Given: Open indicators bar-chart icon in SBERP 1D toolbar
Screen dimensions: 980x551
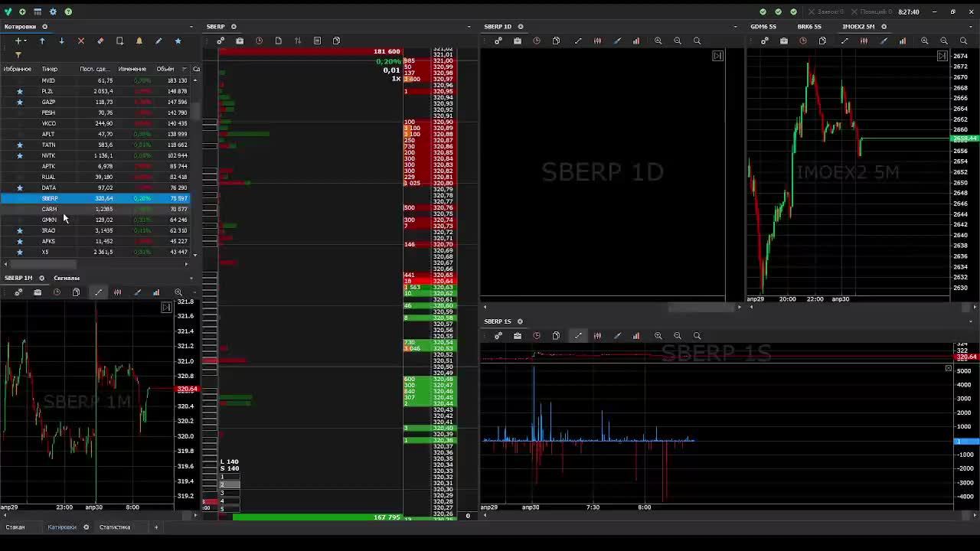Looking at the screenshot, I should point(636,41).
